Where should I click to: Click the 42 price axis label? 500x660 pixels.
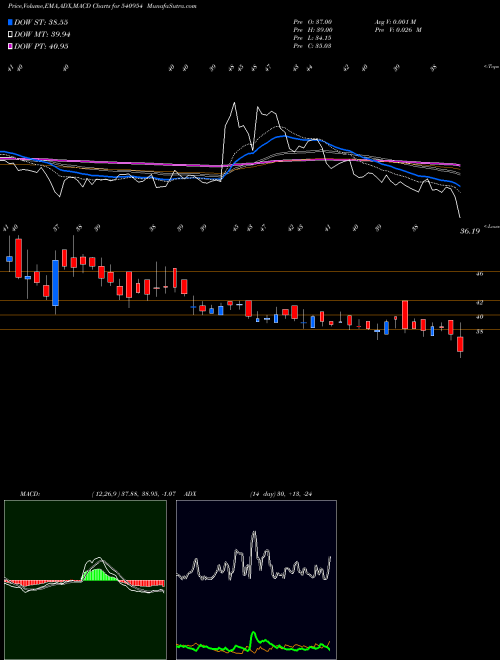(x=480, y=303)
